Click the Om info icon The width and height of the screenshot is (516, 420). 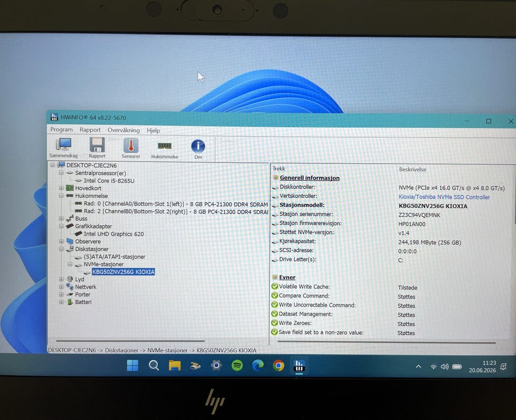[x=198, y=150]
